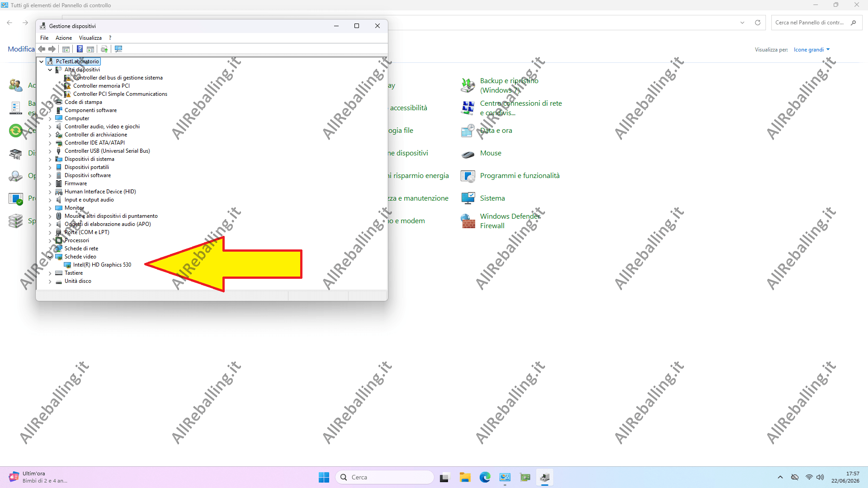Expand the Tastiere tree node
Screen dimensions: 868x488
coord(50,273)
